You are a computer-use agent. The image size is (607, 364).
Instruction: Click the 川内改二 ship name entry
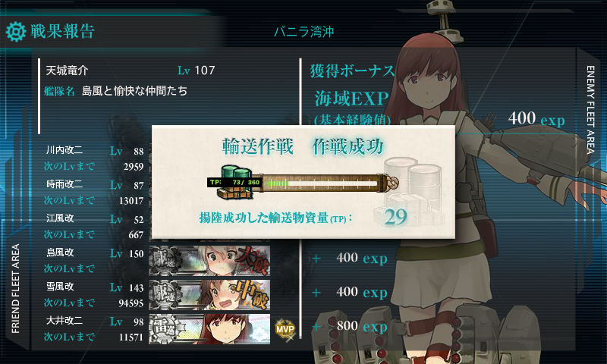(64, 150)
